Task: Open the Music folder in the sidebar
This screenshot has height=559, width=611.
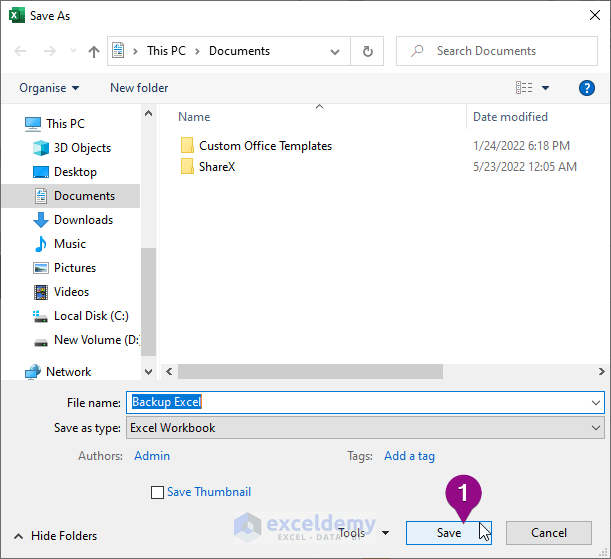Action: click(x=70, y=244)
